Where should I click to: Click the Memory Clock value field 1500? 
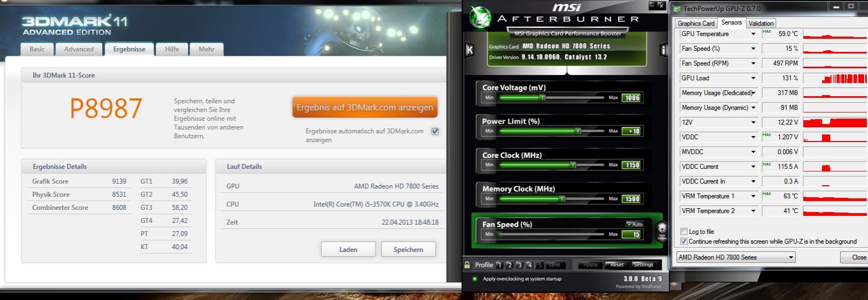(632, 199)
